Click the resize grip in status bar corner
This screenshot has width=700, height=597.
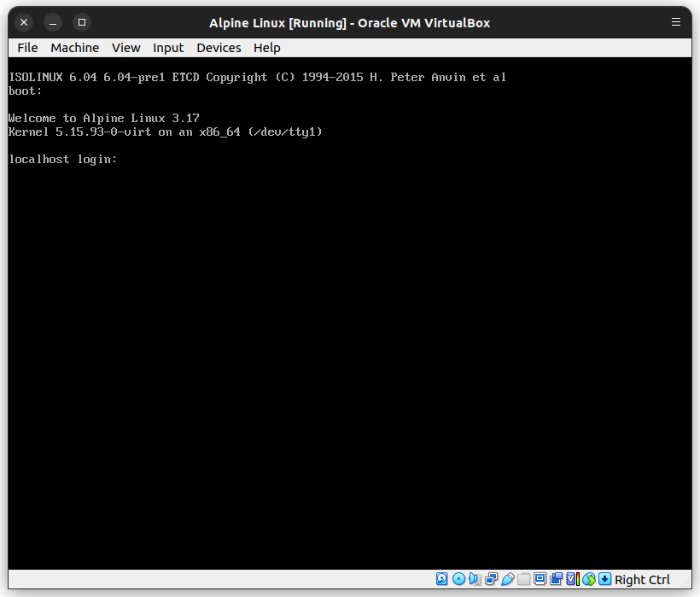click(686, 582)
